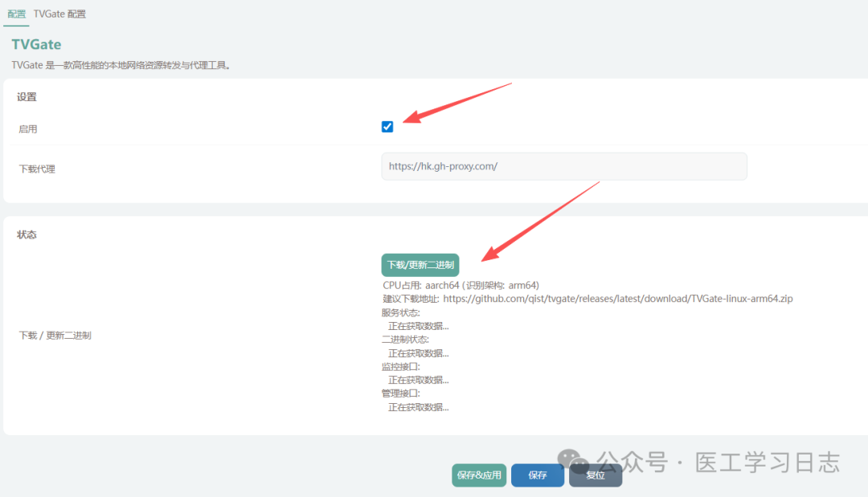Click the 保存&应用 button
868x497 pixels.
pos(479,475)
